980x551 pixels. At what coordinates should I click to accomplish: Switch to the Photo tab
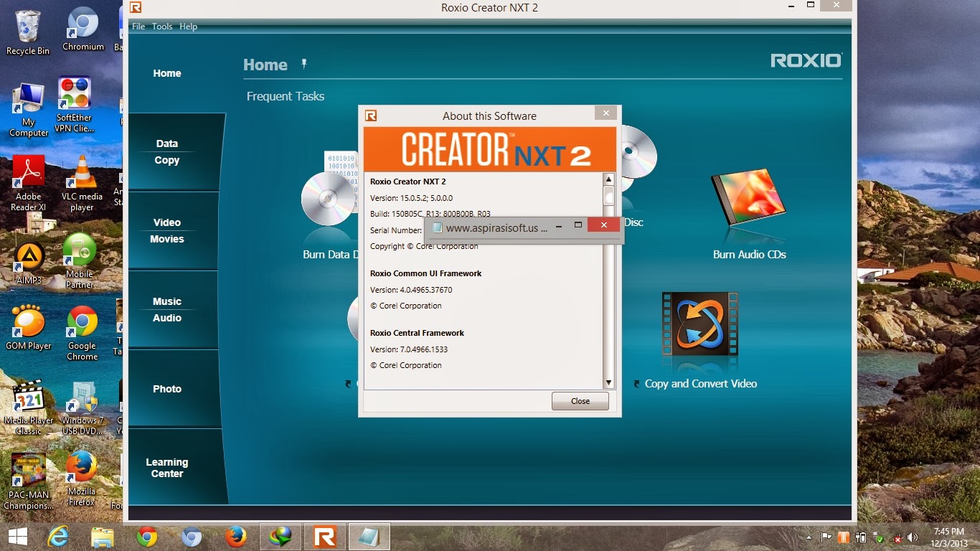point(167,389)
